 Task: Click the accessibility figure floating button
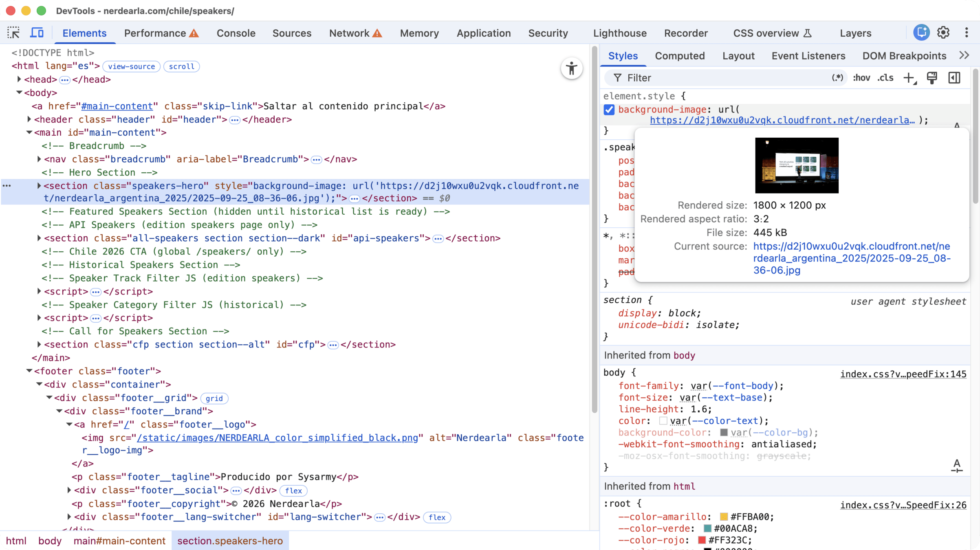pyautogui.click(x=571, y=68)
